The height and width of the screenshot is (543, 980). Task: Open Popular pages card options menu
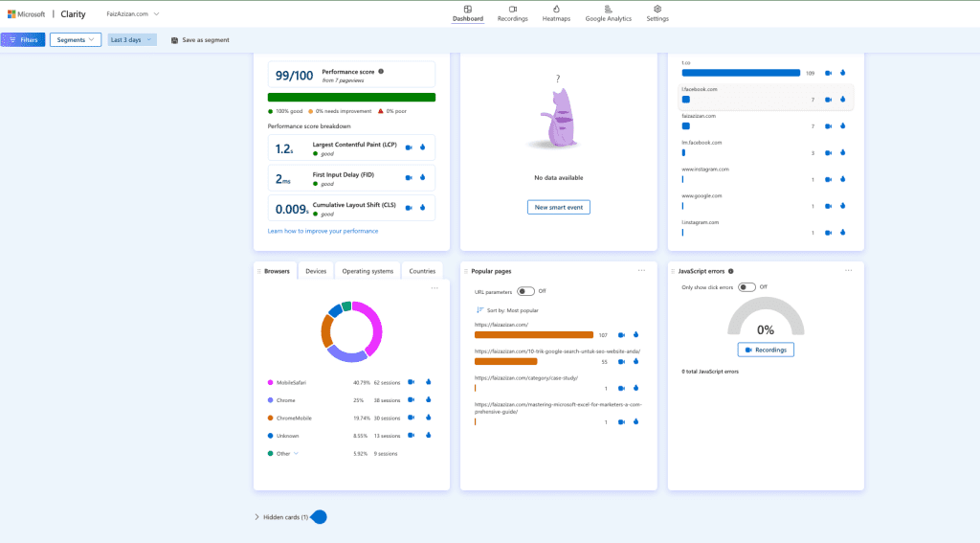641,271
